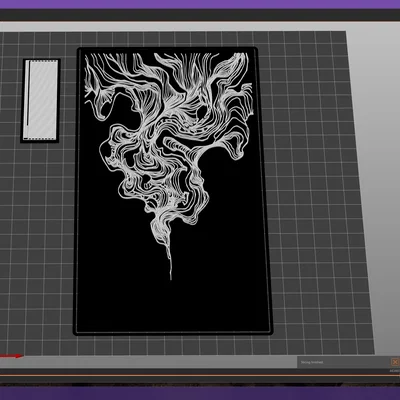400x400 pixels.
Task: Close the 'Slicing finished' notification
Action: [x=395, y=362]
